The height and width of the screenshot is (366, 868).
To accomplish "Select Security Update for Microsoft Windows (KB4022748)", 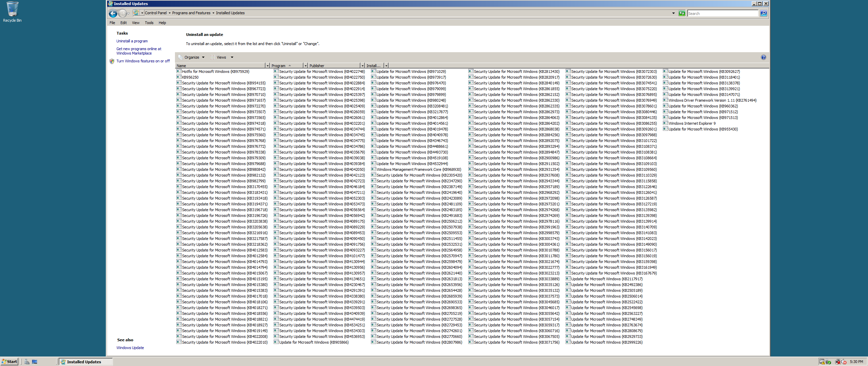I will 319,72.
